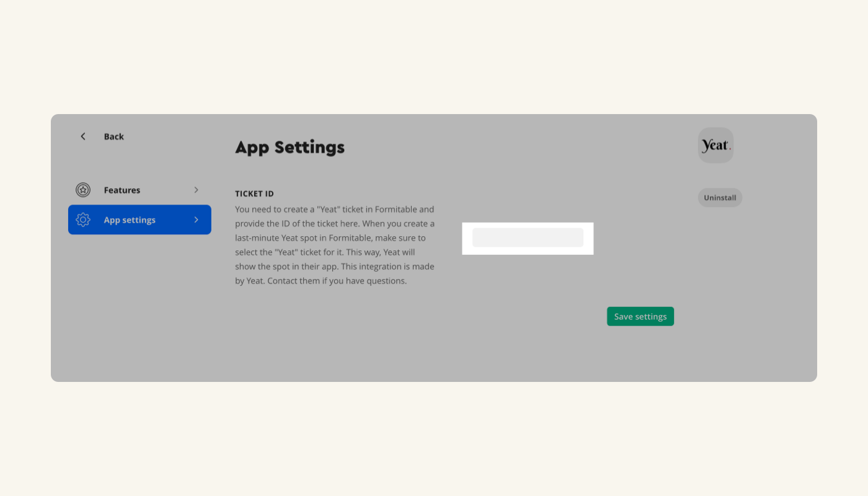Click the 'show the spot in their app' line
The width and height of the screenshot is (868, 496).
click(x=334, y=267)
